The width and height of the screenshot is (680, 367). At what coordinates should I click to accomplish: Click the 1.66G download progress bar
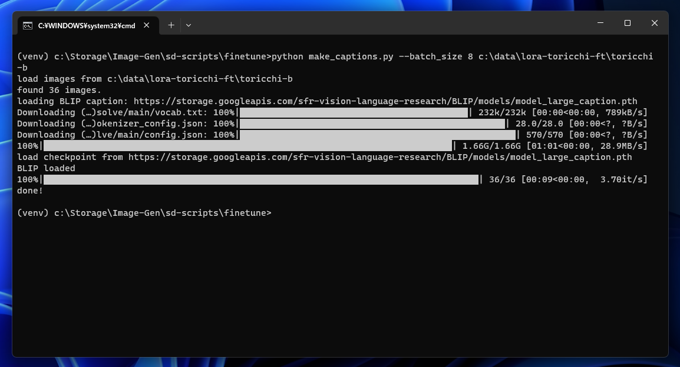[x=248, y=146]
